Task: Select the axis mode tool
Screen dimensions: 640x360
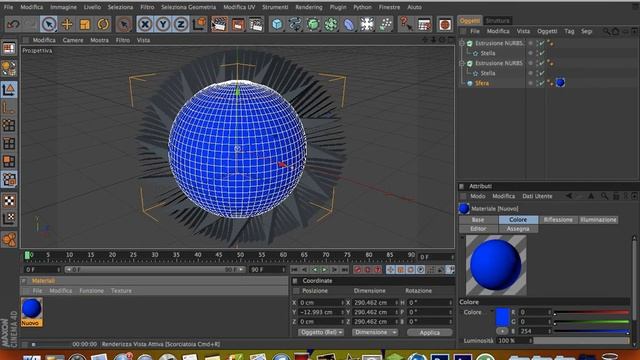Action: tap(9, 108)
